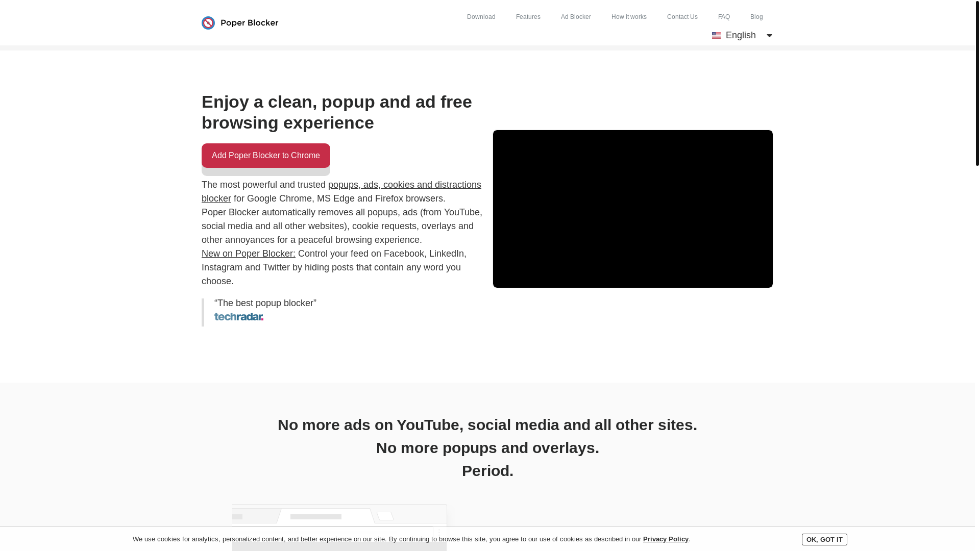
Task: Click the Poper Blocker logo icon
Action: click(x=208, y=23)
